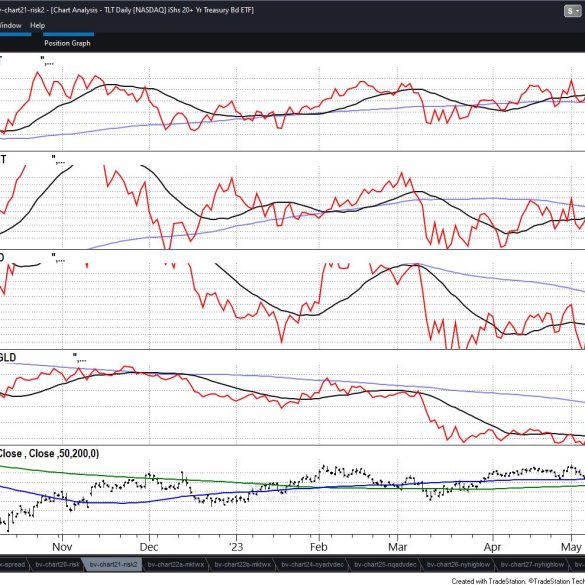Click the '23 year label on the axis
Viewport: 585px width, 585px height.
(236, 547)
